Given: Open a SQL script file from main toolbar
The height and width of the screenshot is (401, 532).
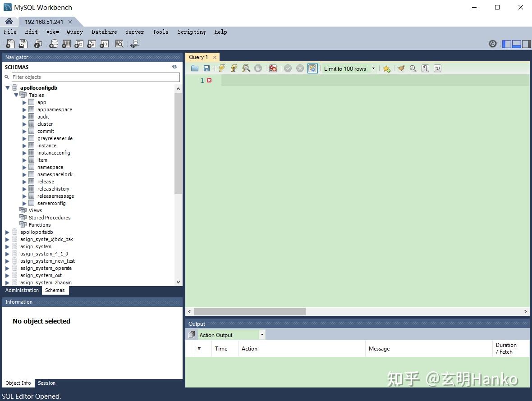Looking at the screenshot, I should coord(23,43).
